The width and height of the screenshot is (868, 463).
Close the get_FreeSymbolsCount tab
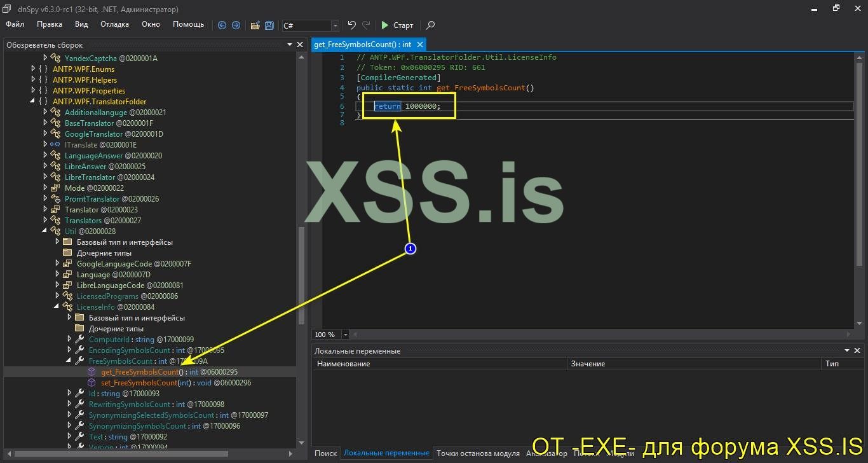[x=420, y=45]
